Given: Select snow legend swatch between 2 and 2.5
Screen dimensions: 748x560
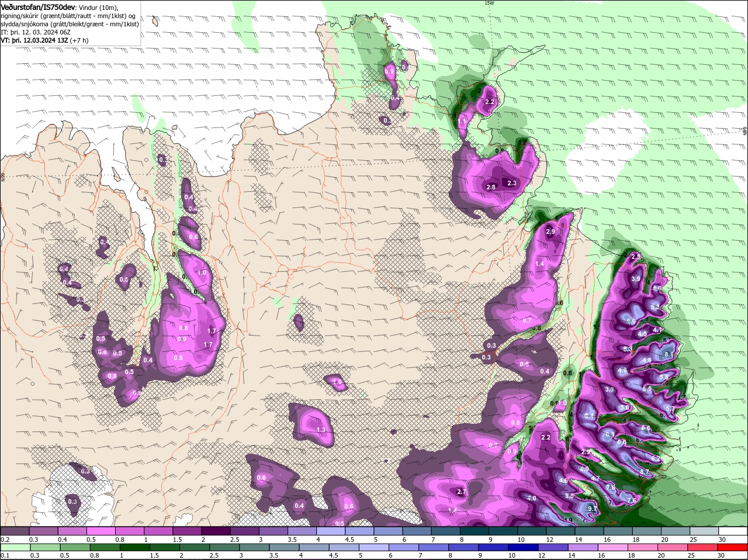Looking at the screenshot, I should [x=216, y=531].
